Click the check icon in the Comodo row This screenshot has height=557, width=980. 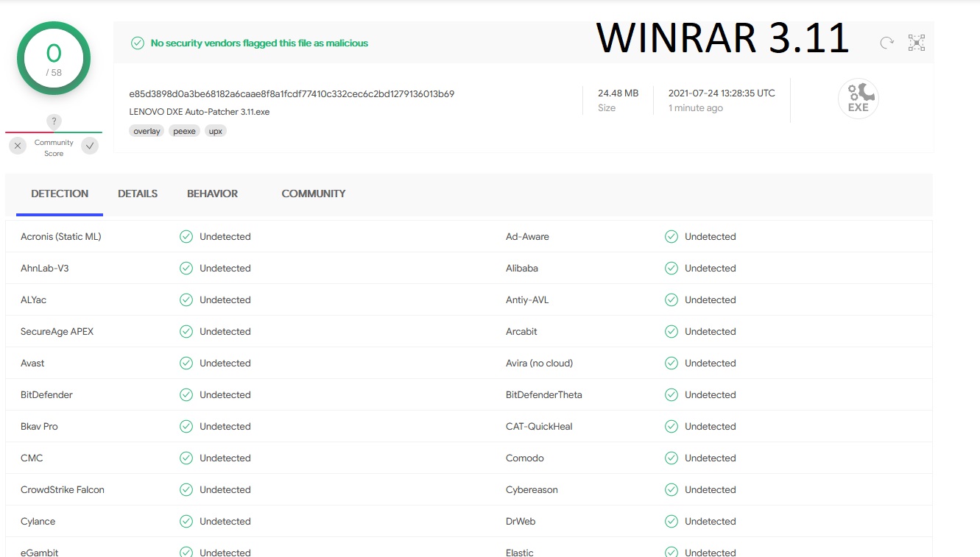pyautogui.click(x=671, y=458)
